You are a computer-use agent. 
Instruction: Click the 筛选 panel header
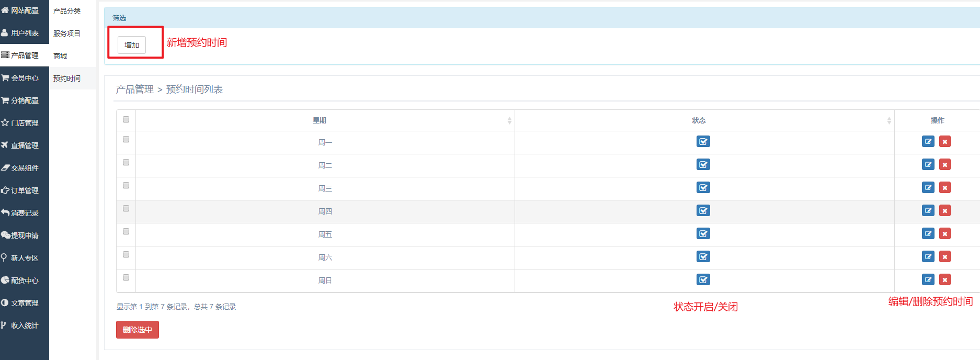pos(542,18)
